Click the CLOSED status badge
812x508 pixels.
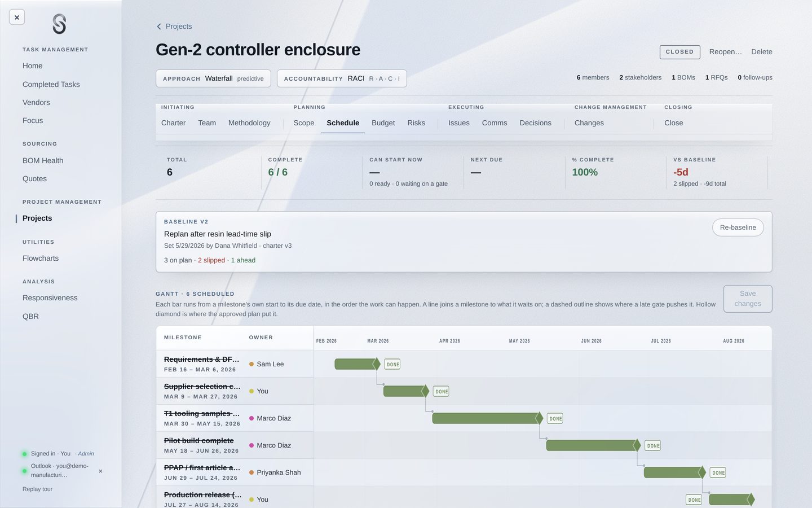click(x=679, y=52)
